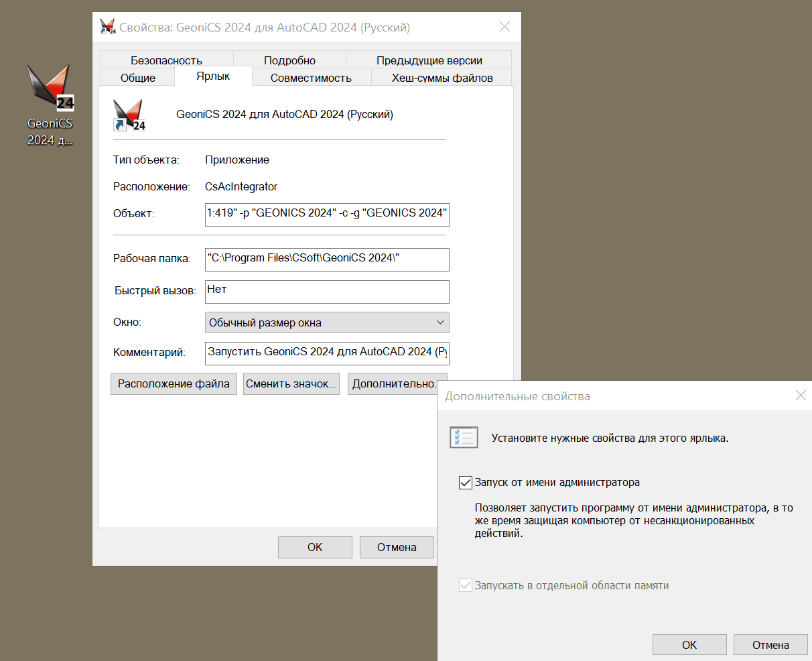Select the GeoniCS 2024 desktop shortcut icon
Screen dimensions: 812x661
coord(50,88)
